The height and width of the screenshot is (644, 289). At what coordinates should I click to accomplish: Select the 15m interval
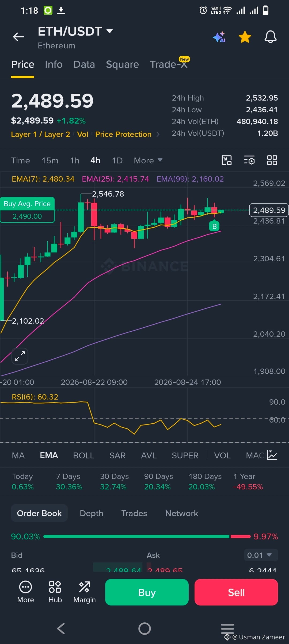(x=50, y=160)
